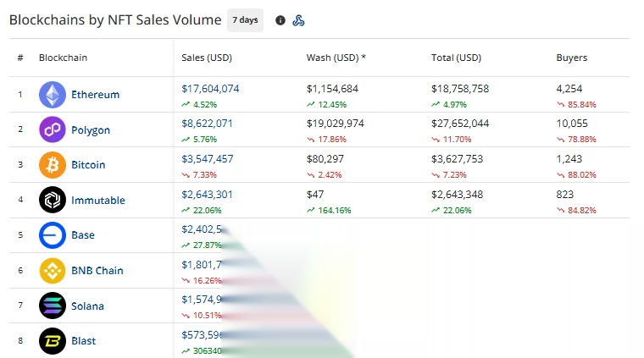
Task: Click Ethereum sales value $17,604,074
Action: pos(210,89)
